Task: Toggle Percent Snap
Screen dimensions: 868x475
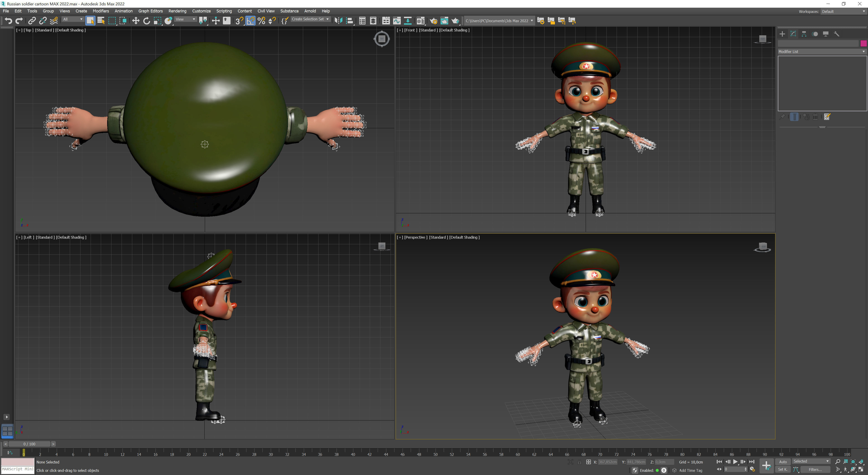Action: (261, 21)
